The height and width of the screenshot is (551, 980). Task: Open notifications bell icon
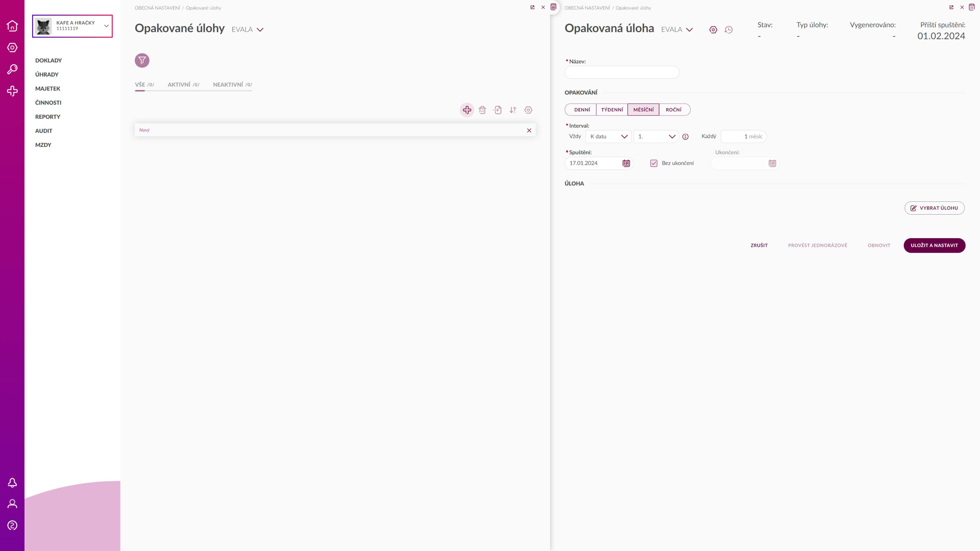click(12, 483)
